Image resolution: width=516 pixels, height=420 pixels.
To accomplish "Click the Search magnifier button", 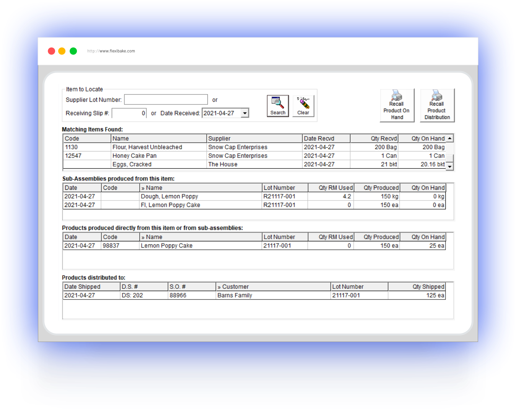I will [x=278, y=106].
